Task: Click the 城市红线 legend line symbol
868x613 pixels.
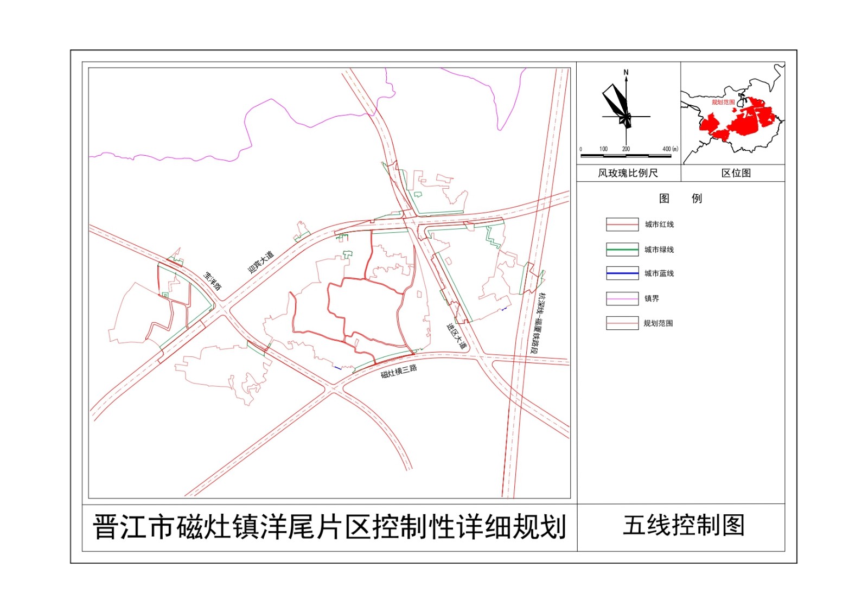Action: (x=622, y=225)
